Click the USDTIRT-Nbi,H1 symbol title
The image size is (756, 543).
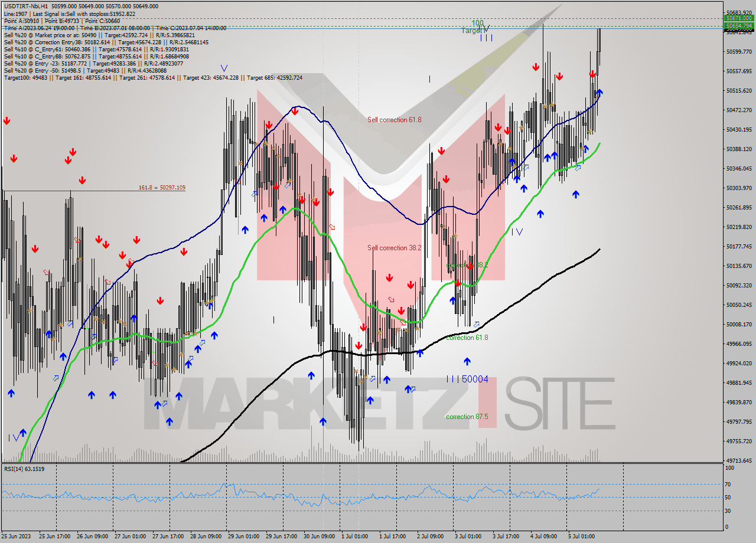[26, 6]
